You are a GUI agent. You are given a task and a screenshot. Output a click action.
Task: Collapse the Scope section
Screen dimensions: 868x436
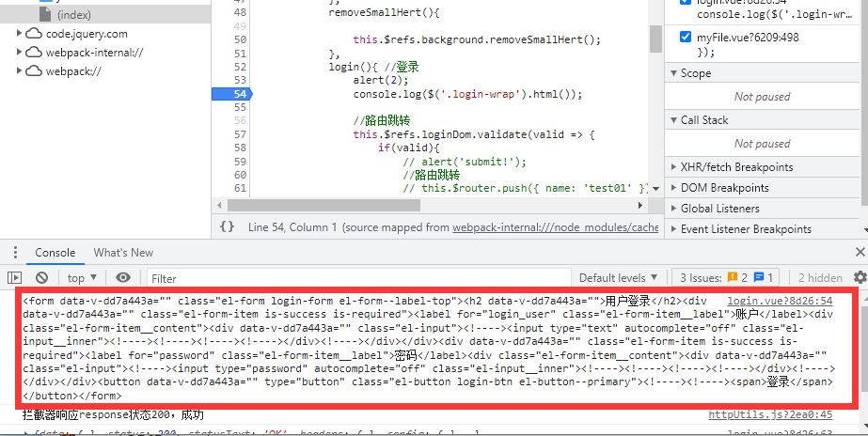[x=673, y=73]
